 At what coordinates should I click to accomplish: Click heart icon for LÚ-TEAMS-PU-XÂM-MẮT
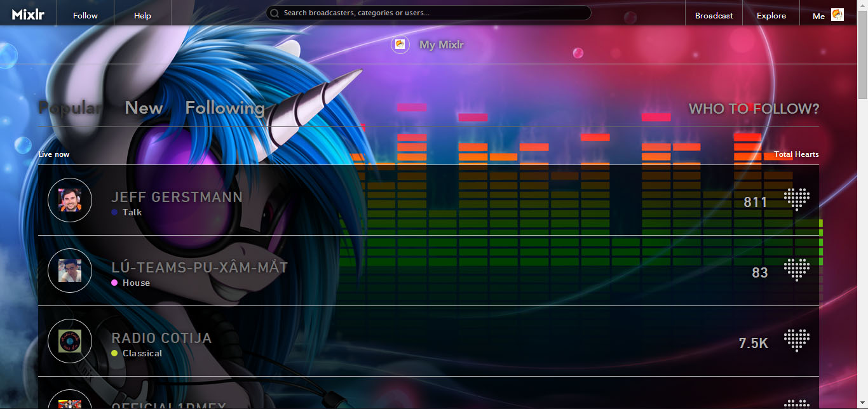tap(797, 270)
